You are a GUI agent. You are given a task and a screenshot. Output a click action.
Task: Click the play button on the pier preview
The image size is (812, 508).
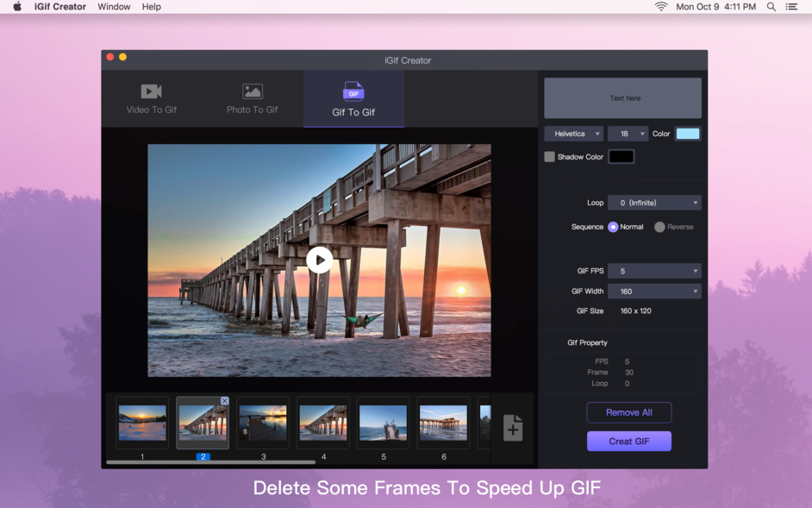[320, 260]
